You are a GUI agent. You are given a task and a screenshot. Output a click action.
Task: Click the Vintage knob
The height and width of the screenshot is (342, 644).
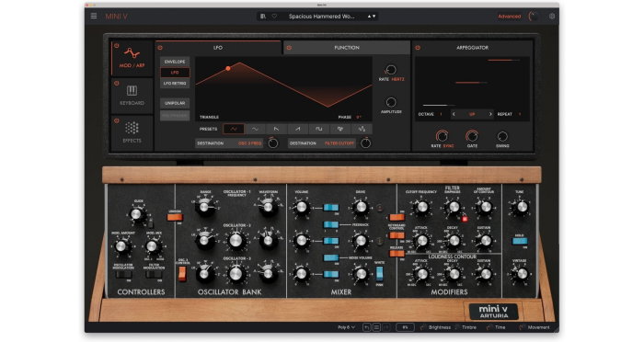click(522, 273)
